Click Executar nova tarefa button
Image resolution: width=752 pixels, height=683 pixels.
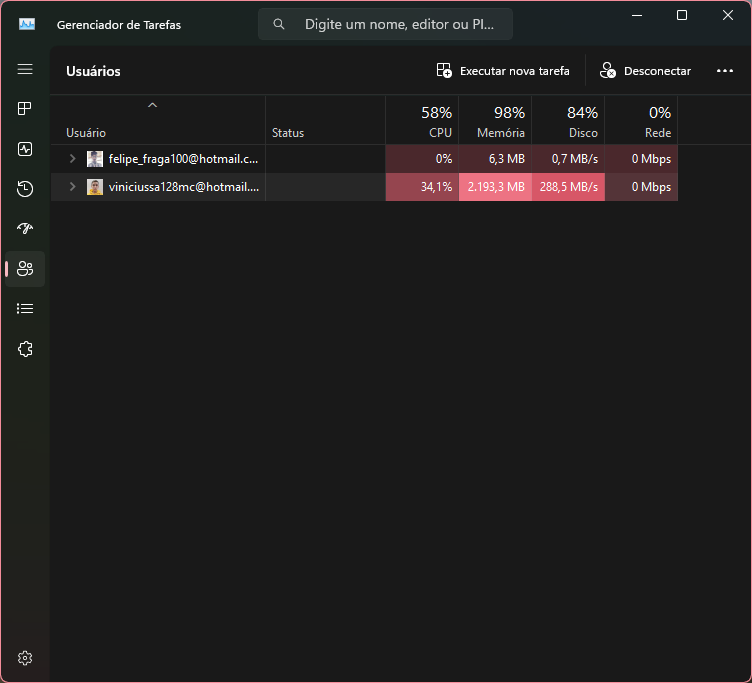pos(503,71)
